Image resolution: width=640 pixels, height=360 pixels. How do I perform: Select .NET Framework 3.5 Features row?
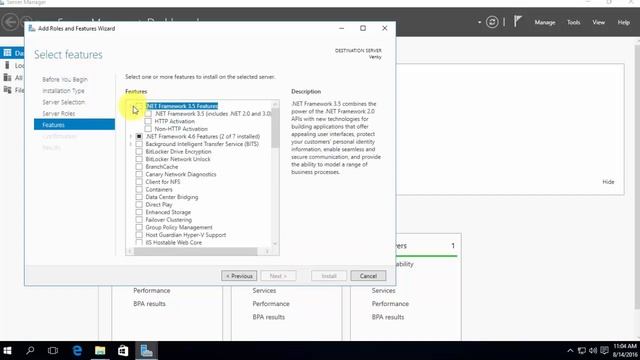(x=182, y=106)
